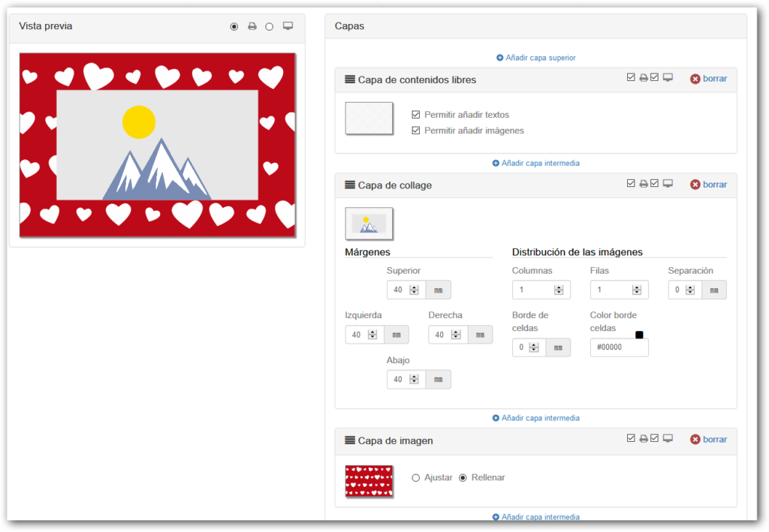Toggle print checkbox for Capa de contenidos libres
The height and width of the screenshot is (532, 769).
click(631, 77)
